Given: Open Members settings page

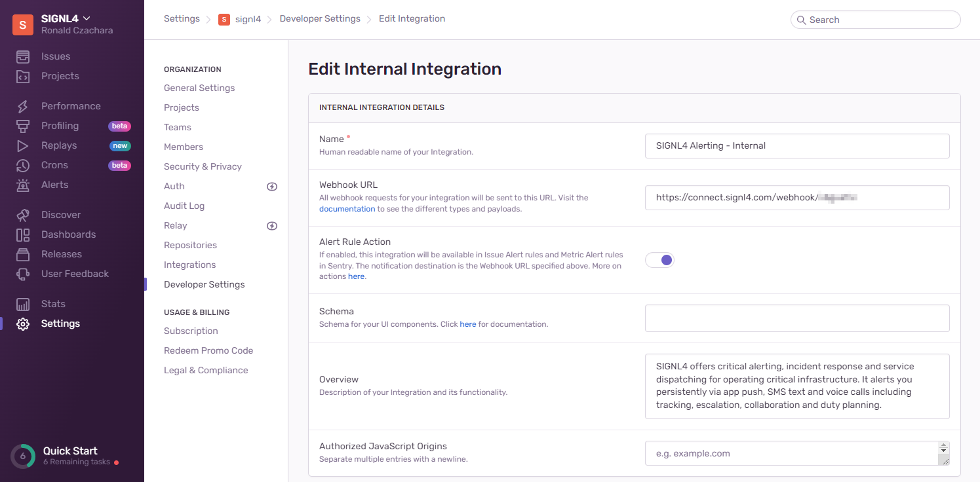Looking at the screenshot, I should [184, 147].
